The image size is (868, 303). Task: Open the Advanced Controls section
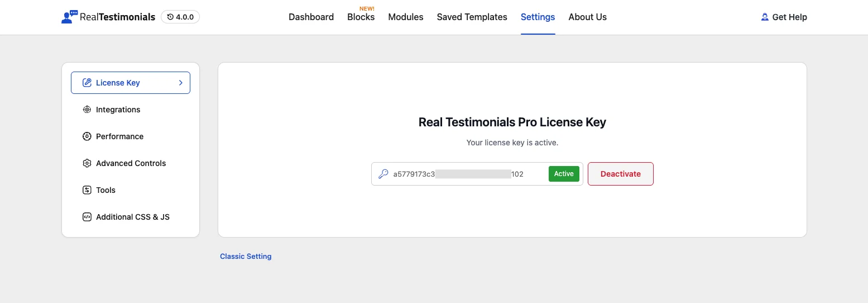coord(131,163)
